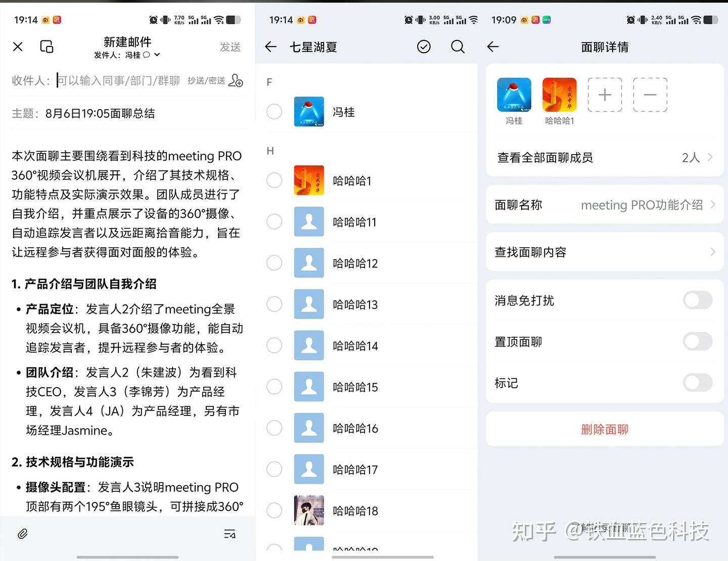Close the new email draft with X icon

tap(18, 47)
